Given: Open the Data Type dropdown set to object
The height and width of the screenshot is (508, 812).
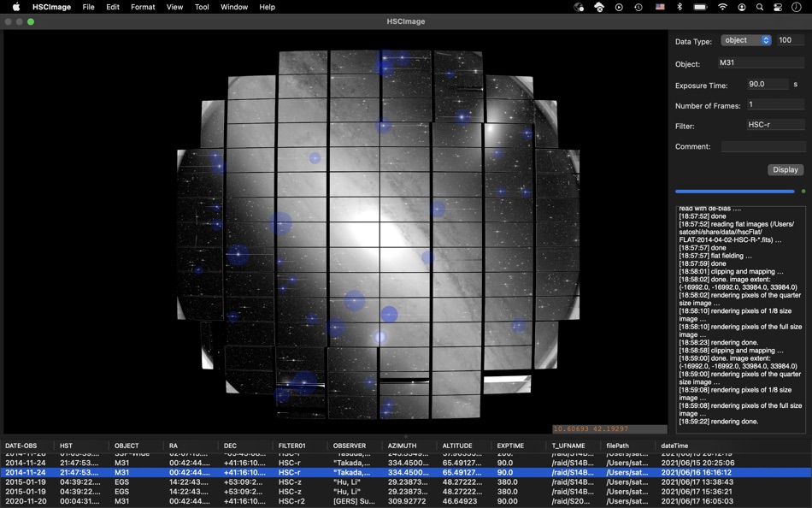Looking at the screenshot, I should coord(746,40).
